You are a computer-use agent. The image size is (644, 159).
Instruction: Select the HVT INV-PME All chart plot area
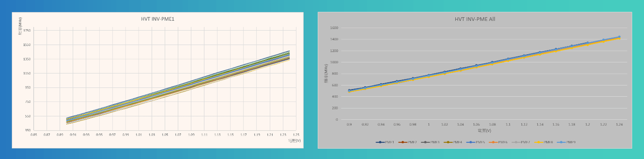[484, 74]
